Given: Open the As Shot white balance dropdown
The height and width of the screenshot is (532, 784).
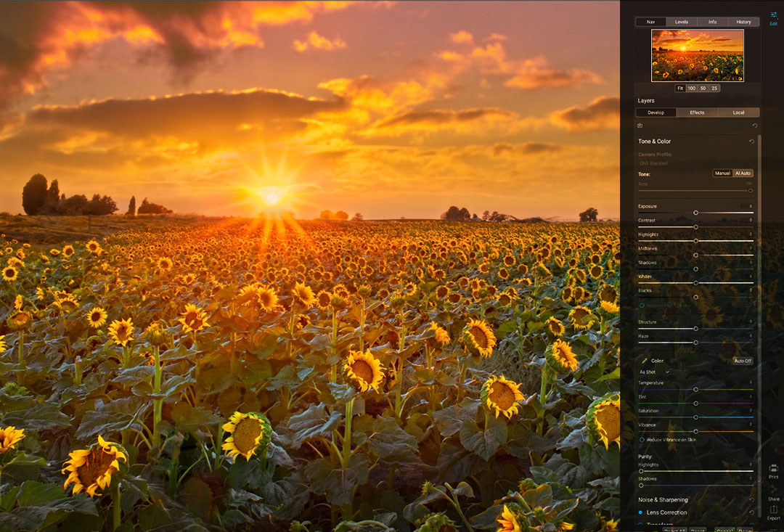Looking at the screenshot, I should [x=654, y=372].
